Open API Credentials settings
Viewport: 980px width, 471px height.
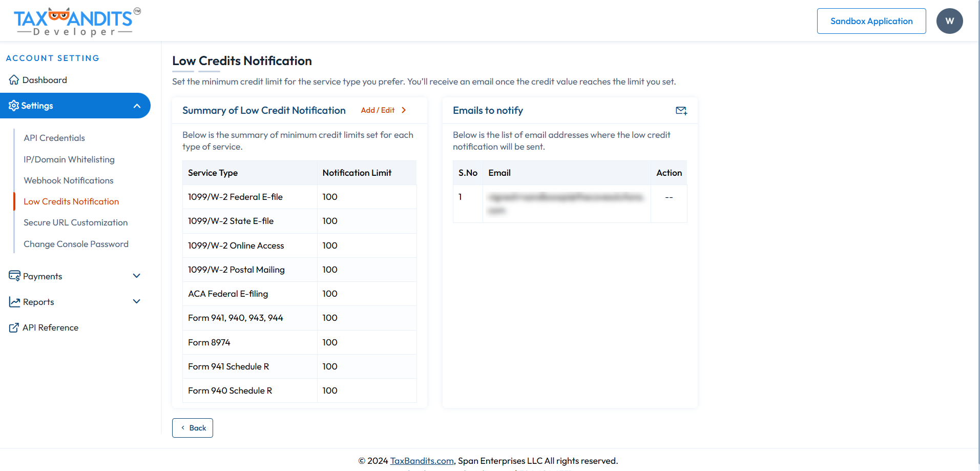point(54,138)
